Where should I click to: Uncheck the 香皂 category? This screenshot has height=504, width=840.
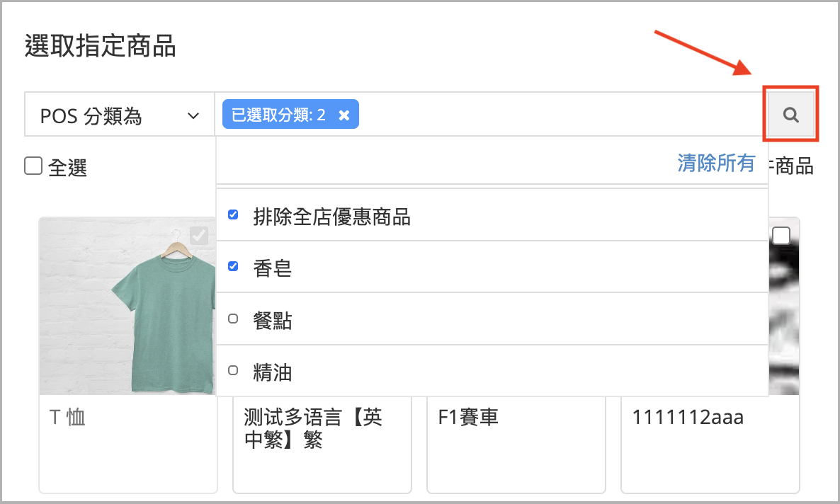tap(233, 266)
